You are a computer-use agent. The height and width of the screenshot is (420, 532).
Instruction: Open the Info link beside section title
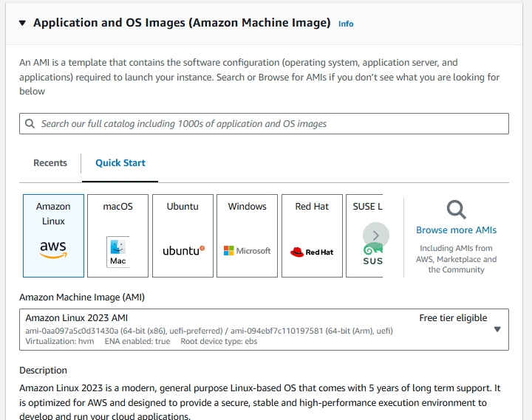click(346, 24)
